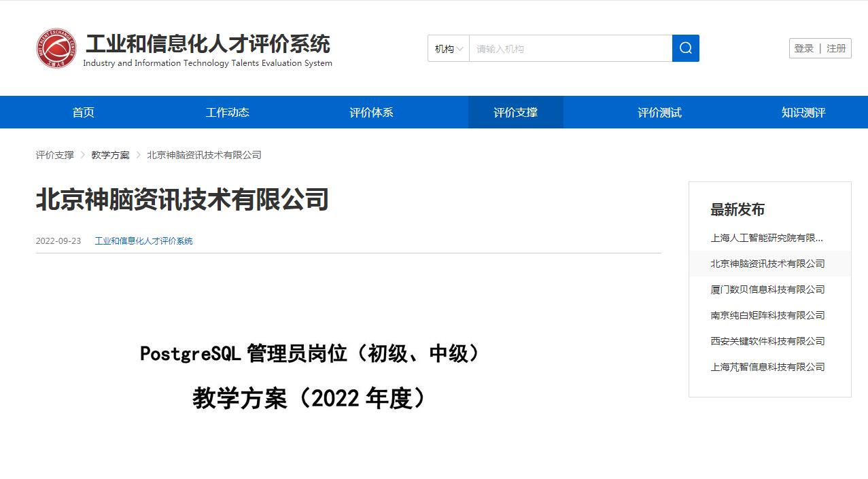
Task: Click the English subtitle Industry and Information Technology
Action: [x=207, y=63]
